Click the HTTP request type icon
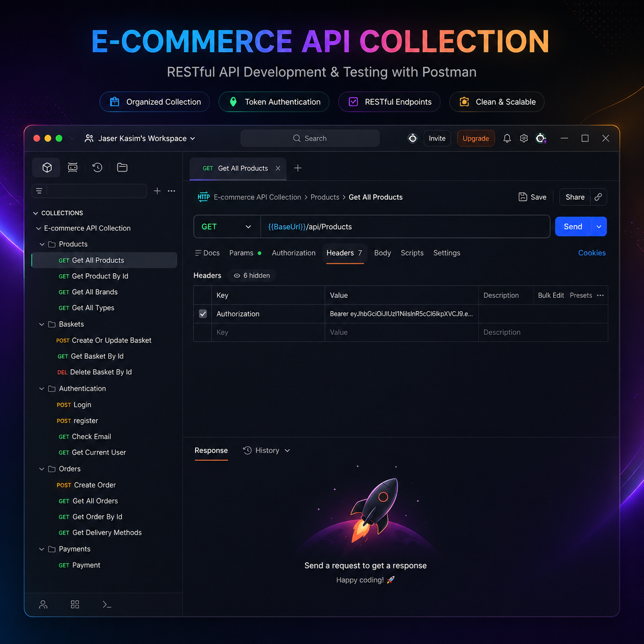Viewport: 644px width, 644px height. click(x=203, y=197)
